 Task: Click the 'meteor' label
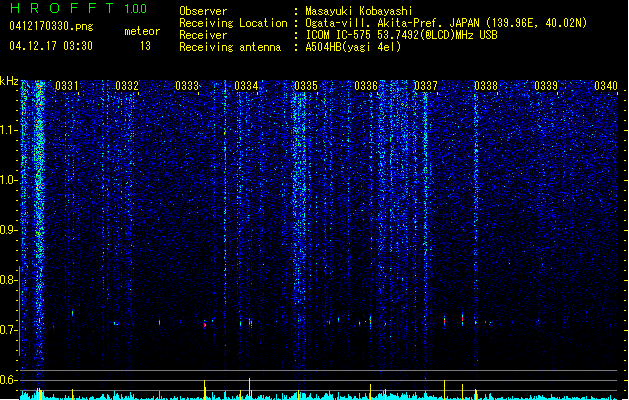(x=142, y=31)
